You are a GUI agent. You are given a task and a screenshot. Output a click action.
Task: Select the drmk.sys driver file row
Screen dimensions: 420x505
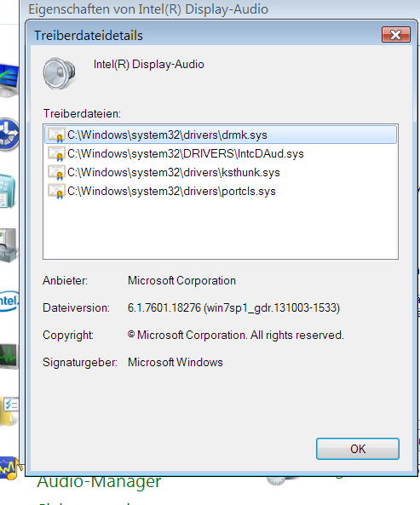tap(221, 135)
